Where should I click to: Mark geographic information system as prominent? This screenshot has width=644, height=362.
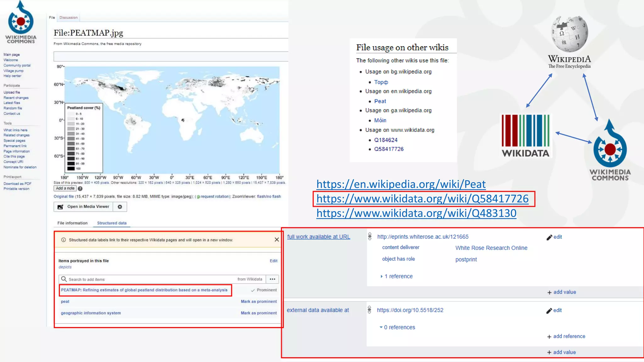[258, 313]
